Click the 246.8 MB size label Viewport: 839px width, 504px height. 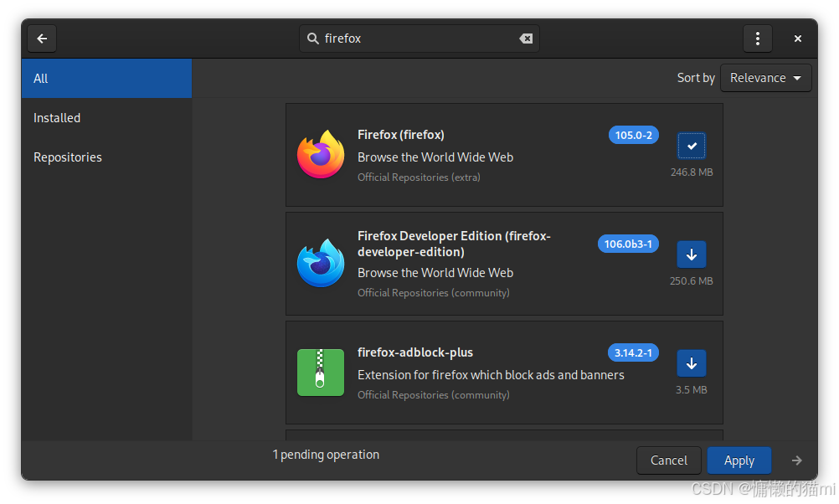point(692,172)
